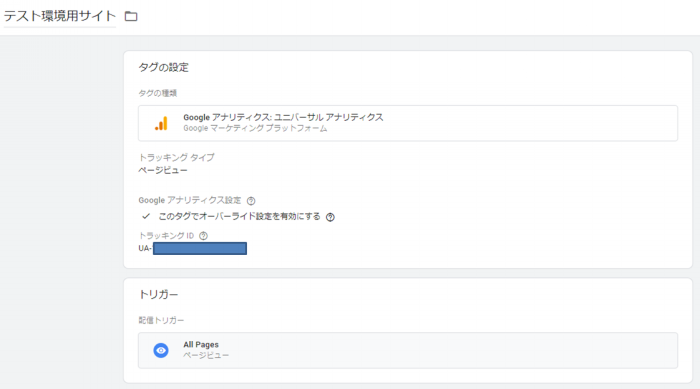Click the トリガー section heading

pos(158,295)
